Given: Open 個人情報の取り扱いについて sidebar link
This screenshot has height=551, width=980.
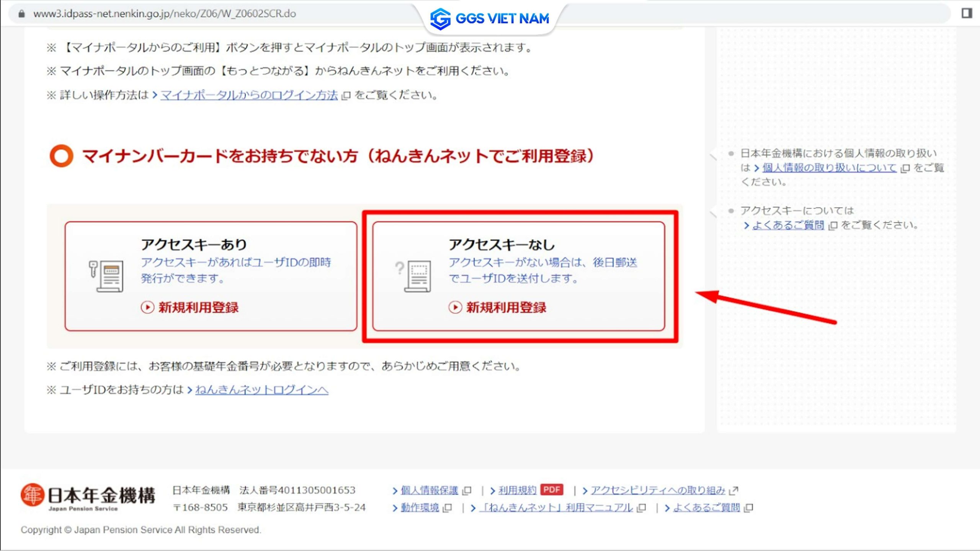Looking at the screenshot, I should [x=829, y=168].
